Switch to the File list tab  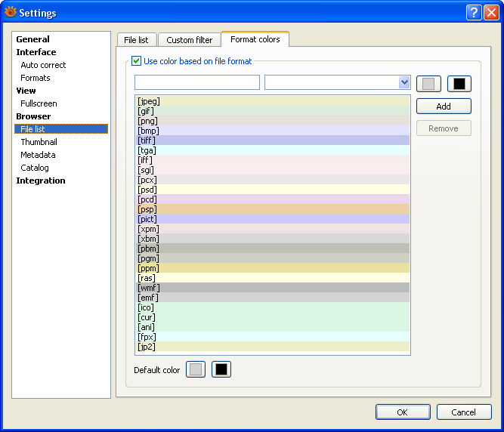(x=136, y=40)
